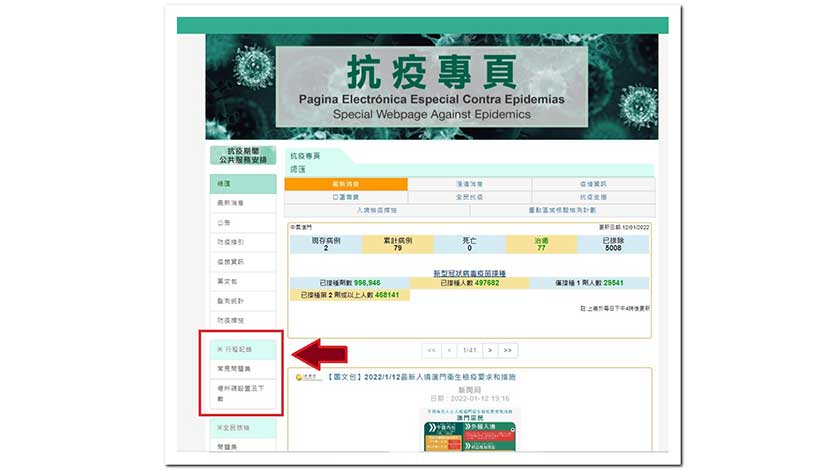840x470 pixels.
Task: Click the 抗疫專頁 banner image
Action: [432, 87]
